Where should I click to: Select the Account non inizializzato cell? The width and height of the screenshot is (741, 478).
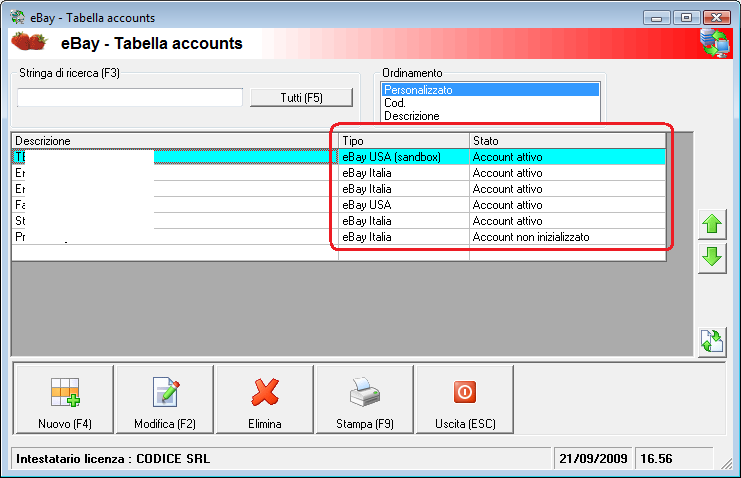coord(568,237)
